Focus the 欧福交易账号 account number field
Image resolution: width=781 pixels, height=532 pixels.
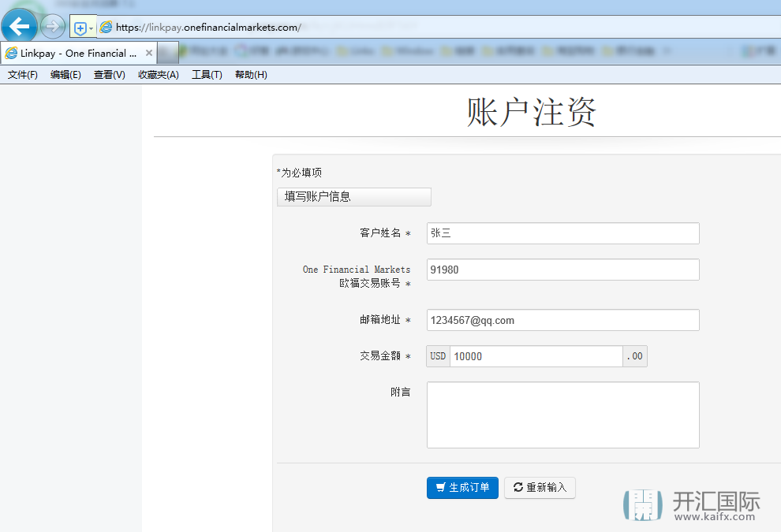562,270
